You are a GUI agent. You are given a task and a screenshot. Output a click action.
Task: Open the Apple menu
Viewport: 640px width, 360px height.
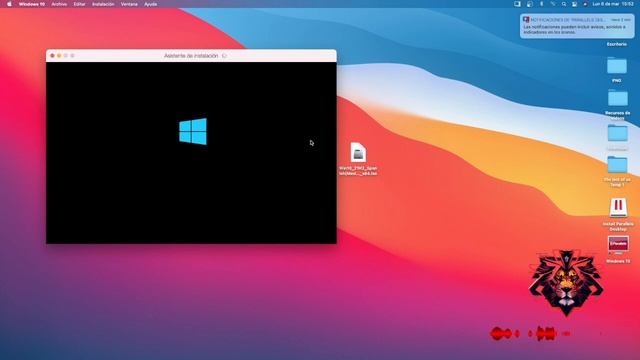(x=9, y=4)
